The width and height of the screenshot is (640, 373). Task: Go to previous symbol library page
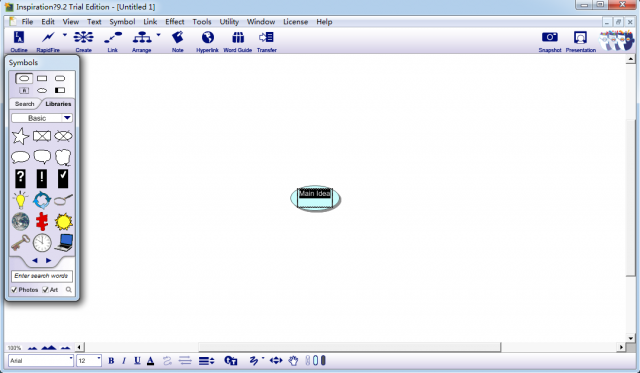pos(35,260)
